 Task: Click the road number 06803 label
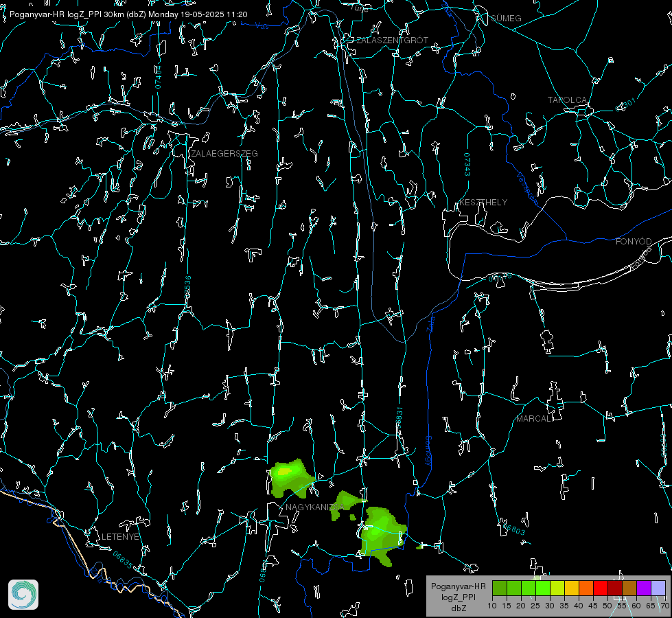[x=514, y=529]
